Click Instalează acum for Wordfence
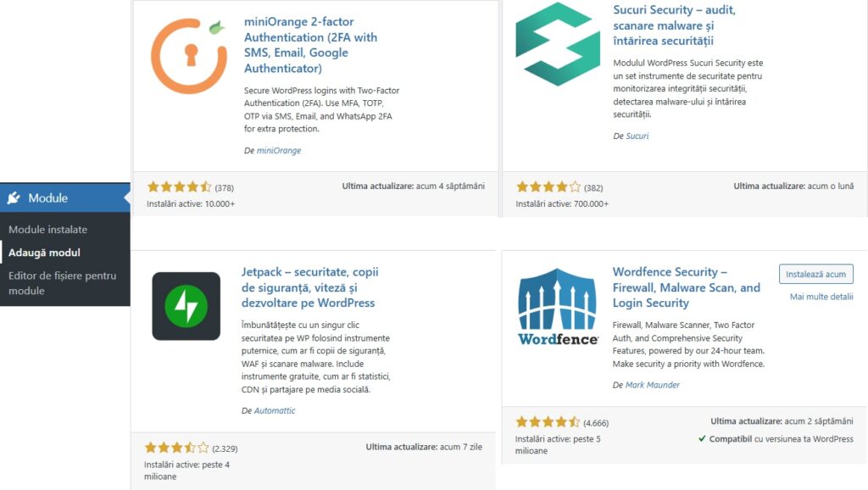Viewport: 868px width, 490px height. 816,274
